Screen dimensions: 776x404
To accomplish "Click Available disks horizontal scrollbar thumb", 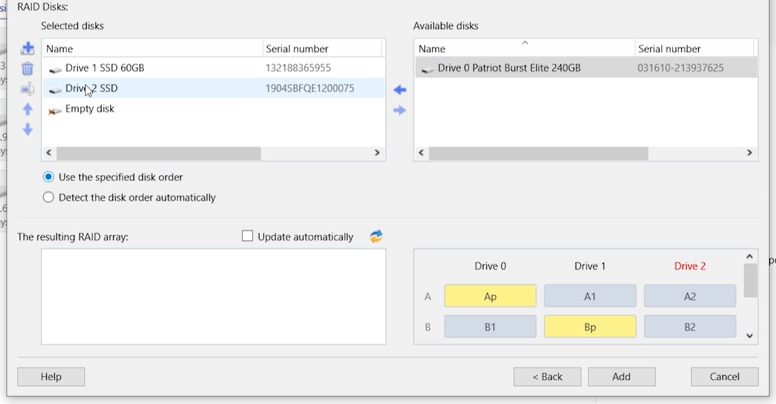I will (538, 153).
